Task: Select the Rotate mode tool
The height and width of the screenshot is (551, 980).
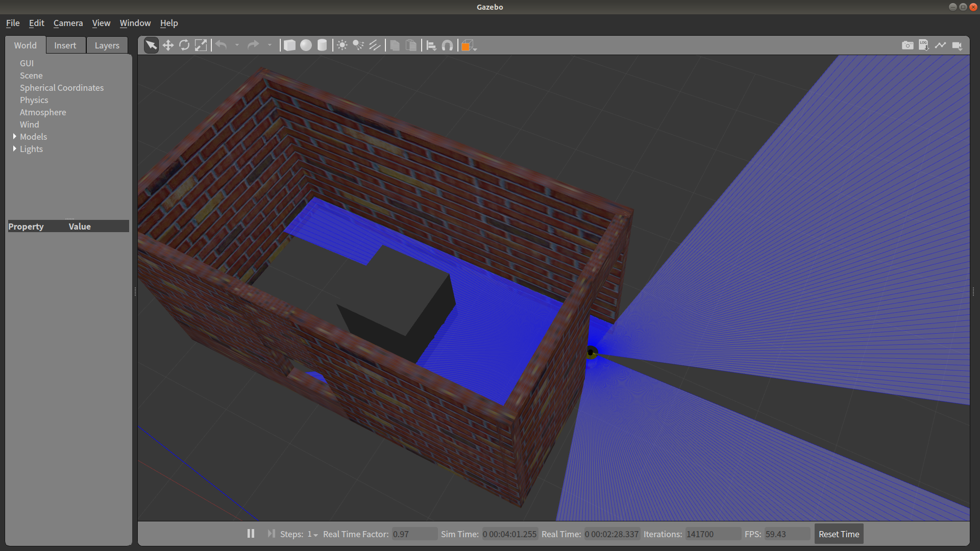Action: click(184, 45)
